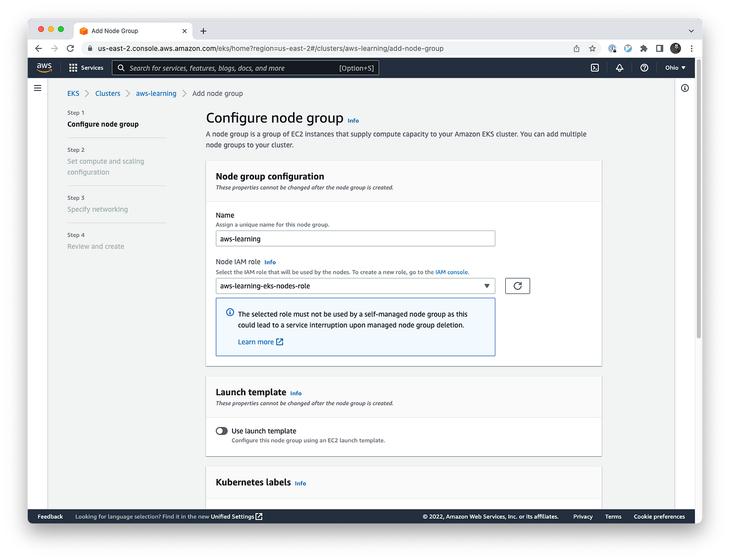Toggle the left navigation hamburger menu
Screen dimensions: 730x560
pos(38,88)
